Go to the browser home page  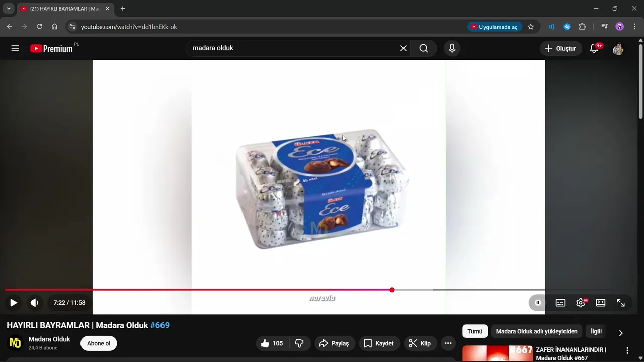pyautogui.click(x=54, y=27)
